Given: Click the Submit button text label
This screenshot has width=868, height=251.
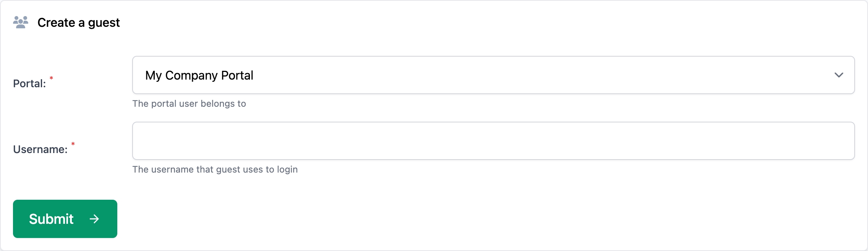Looking at the screenshot, I should tap(51, 219).
